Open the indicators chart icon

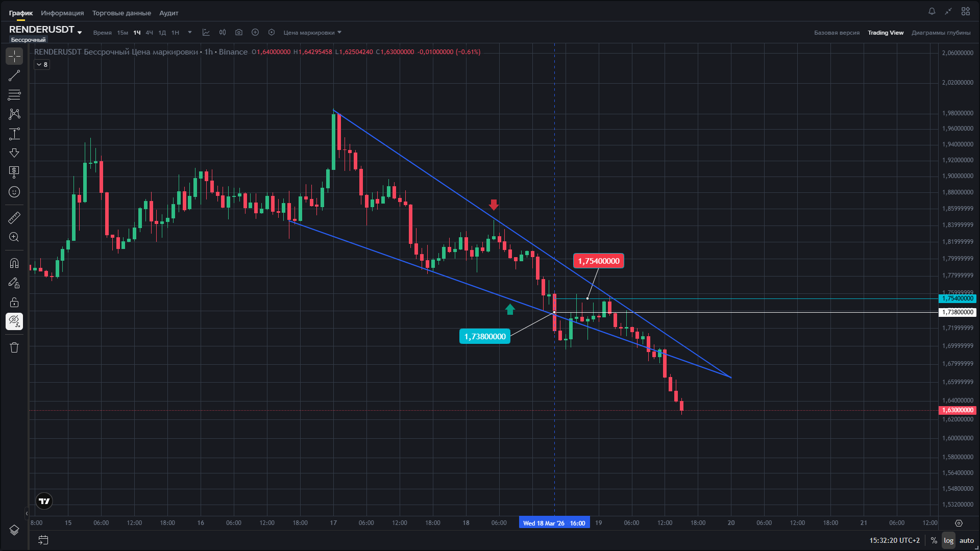[x=206, y=33]
